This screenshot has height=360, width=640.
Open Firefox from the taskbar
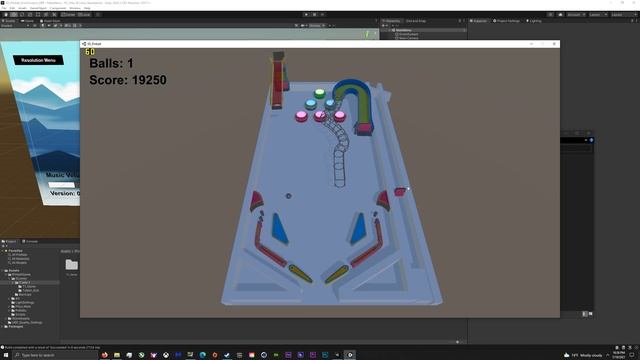tap(104, 355)
